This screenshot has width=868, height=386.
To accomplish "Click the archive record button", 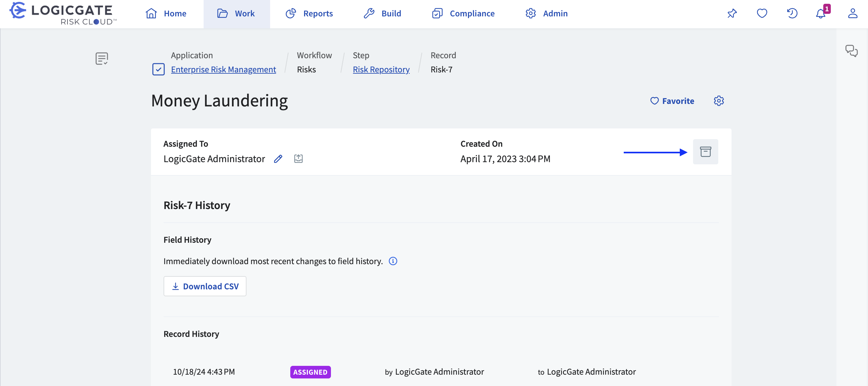I will click(x=705, y=152).
